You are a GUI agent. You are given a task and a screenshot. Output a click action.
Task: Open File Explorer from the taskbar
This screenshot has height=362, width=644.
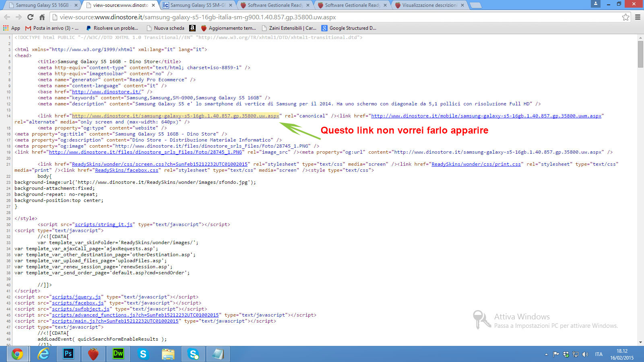click(x=168, y=354)
